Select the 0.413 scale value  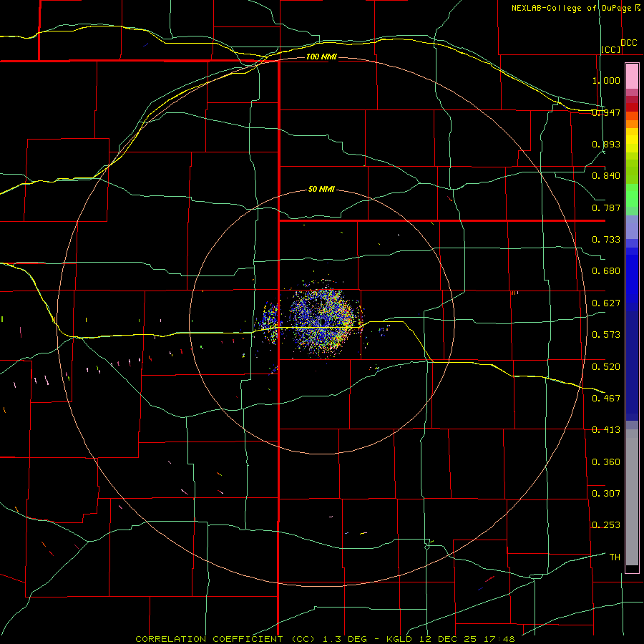pos(606,430)
